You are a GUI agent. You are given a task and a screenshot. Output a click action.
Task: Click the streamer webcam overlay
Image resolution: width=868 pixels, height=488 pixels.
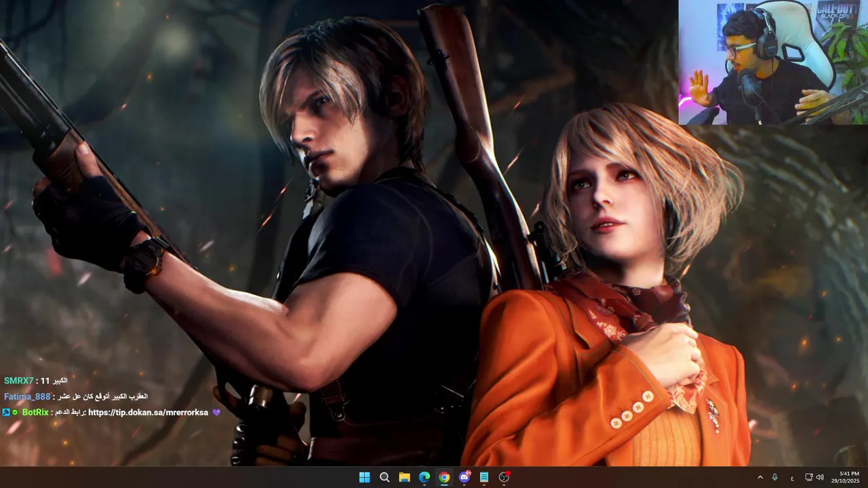point(773,62)
